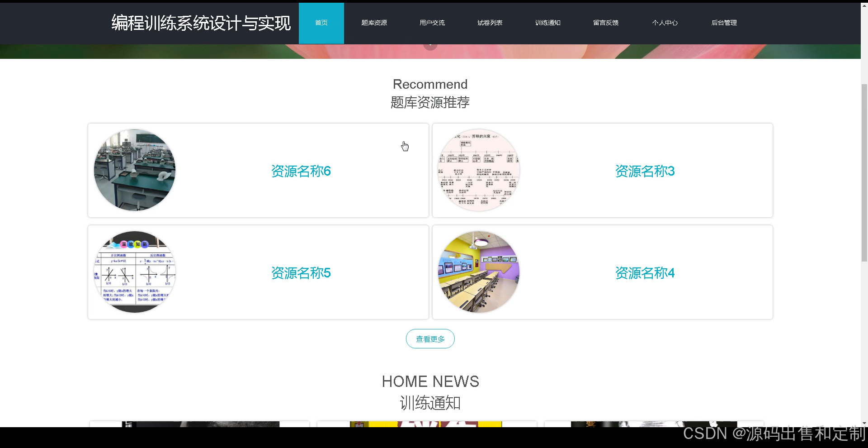Viewport: 868px width, 448px height.
Task: Open the 题库资源 menu item
Action: point(374,23)
